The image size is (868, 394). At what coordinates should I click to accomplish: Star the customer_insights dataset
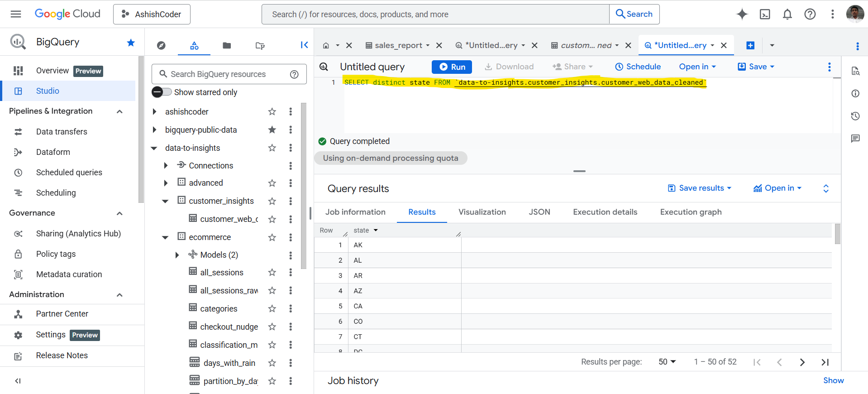(272, 201)
